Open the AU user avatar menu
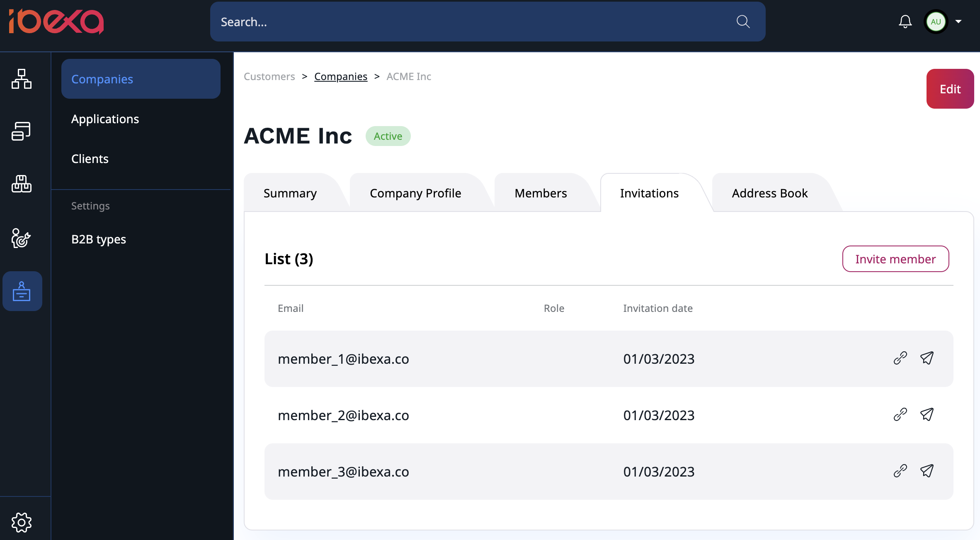Image resolution: width=980 pixels, height=540 pixels. click(936, 22)
